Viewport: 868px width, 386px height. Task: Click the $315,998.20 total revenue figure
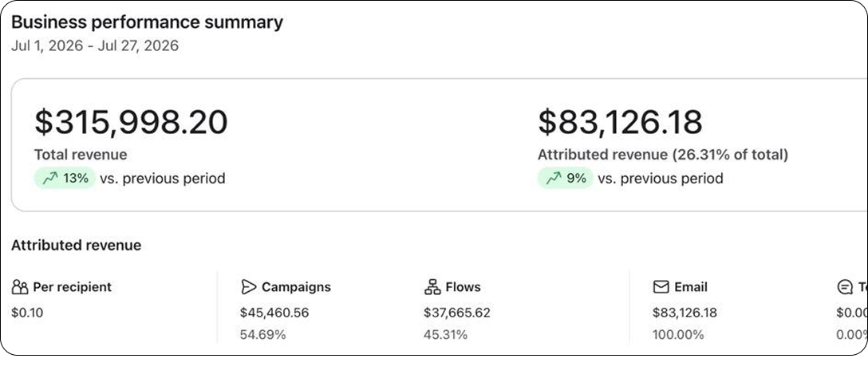click(131, 122)
